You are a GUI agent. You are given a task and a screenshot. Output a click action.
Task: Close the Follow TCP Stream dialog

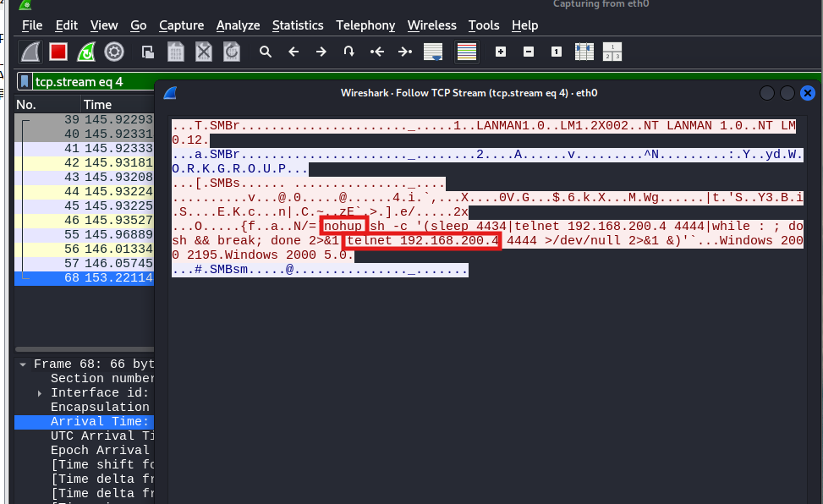pyautogui.click(x=808, y=94)
